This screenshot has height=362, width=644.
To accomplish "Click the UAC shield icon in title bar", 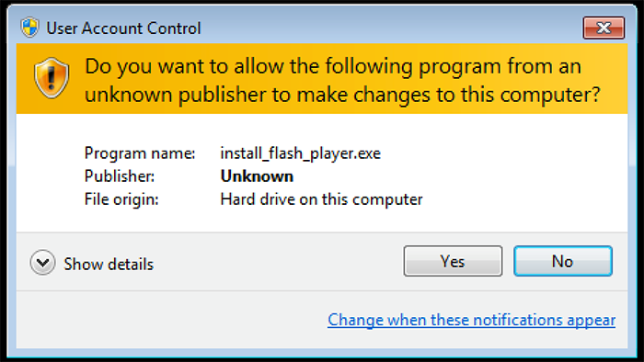I will (30, 28).
